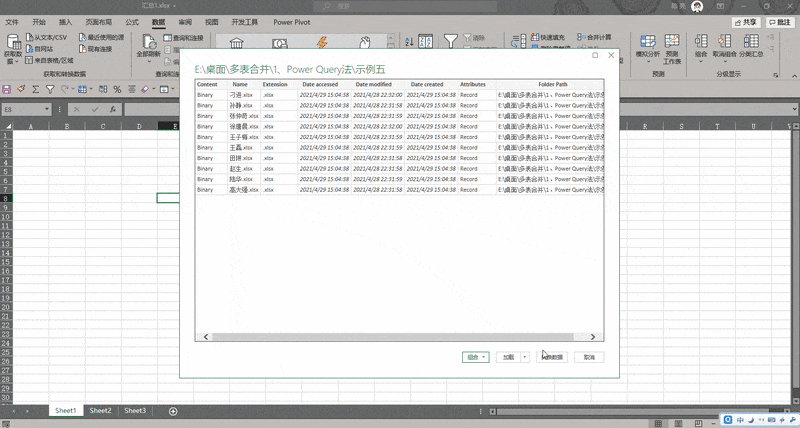Click the Cancel button in the dialog
Viewport: 800px width, 428px height.
[590, 357]
